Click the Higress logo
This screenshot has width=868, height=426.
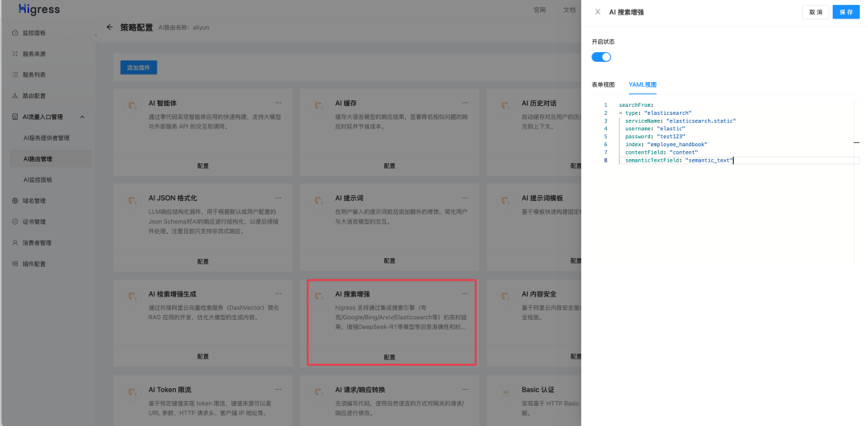click(39, 10)
